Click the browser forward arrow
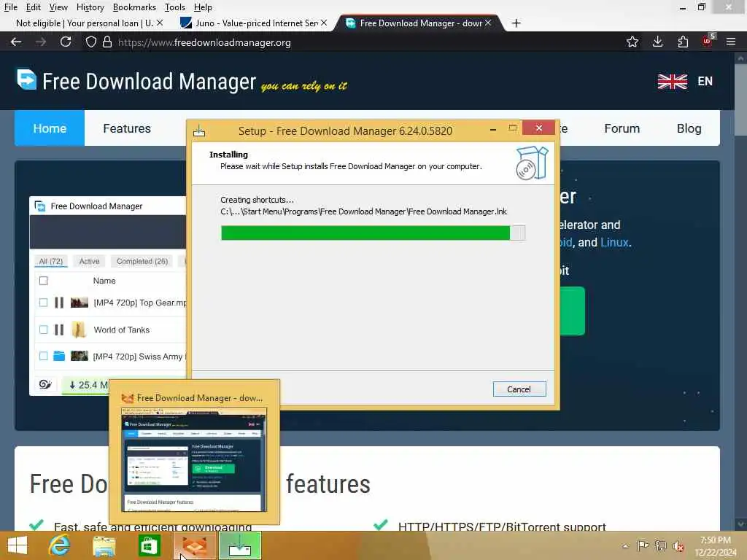 [x=41, y=42]
